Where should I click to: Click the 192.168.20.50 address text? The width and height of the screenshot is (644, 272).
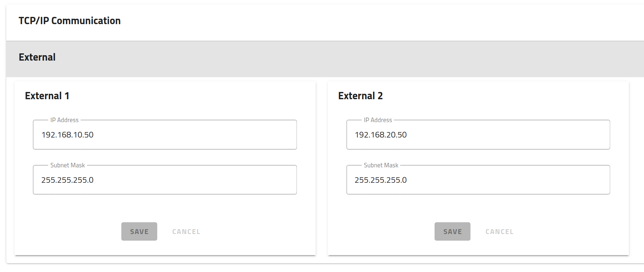tap(381, 135)
